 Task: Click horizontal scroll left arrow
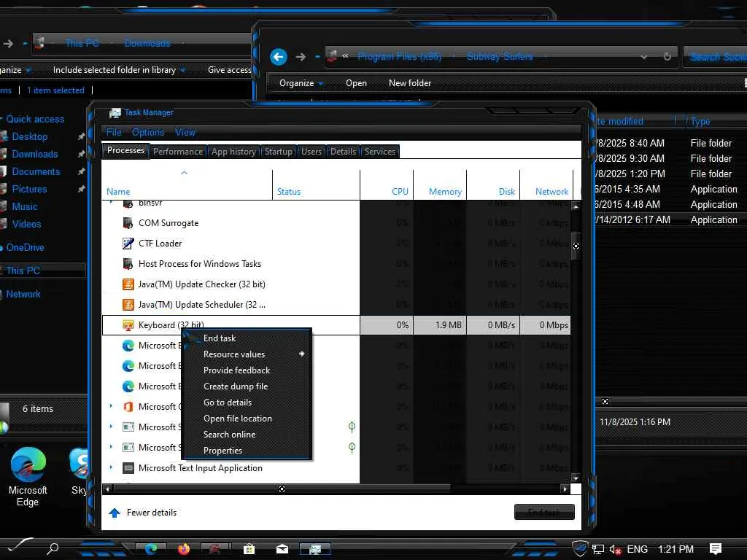point(107,489)
